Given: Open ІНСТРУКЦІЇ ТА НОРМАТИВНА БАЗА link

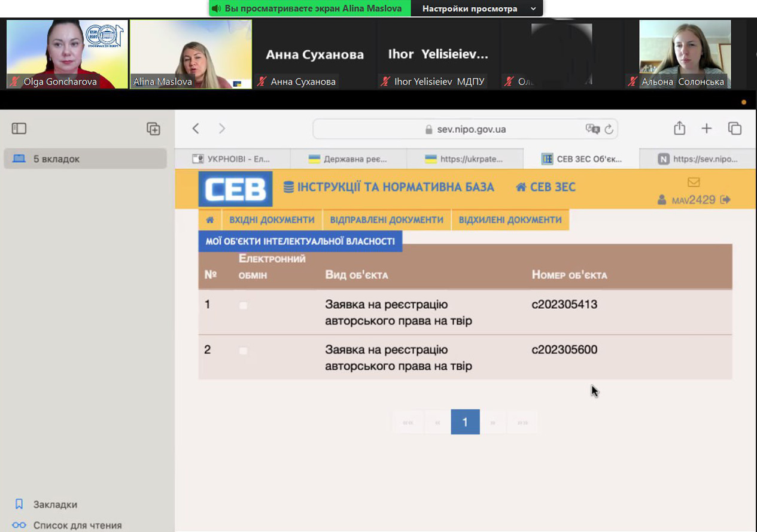Looking at the screenshot, I should tap(389, 187).
